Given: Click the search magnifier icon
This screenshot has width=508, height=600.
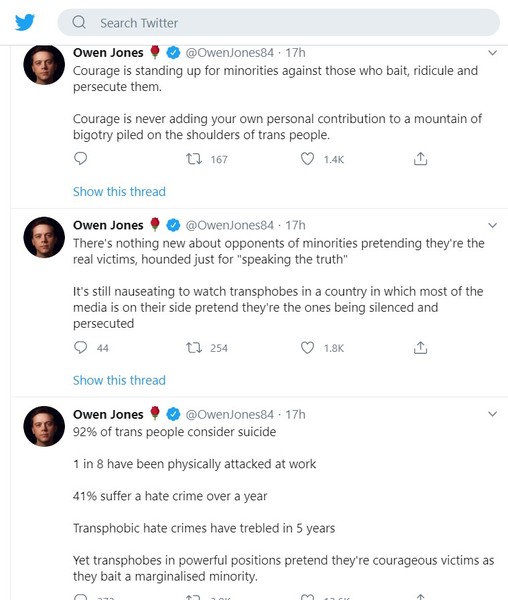Looking at the screenshot, I should tap(79, 22).
